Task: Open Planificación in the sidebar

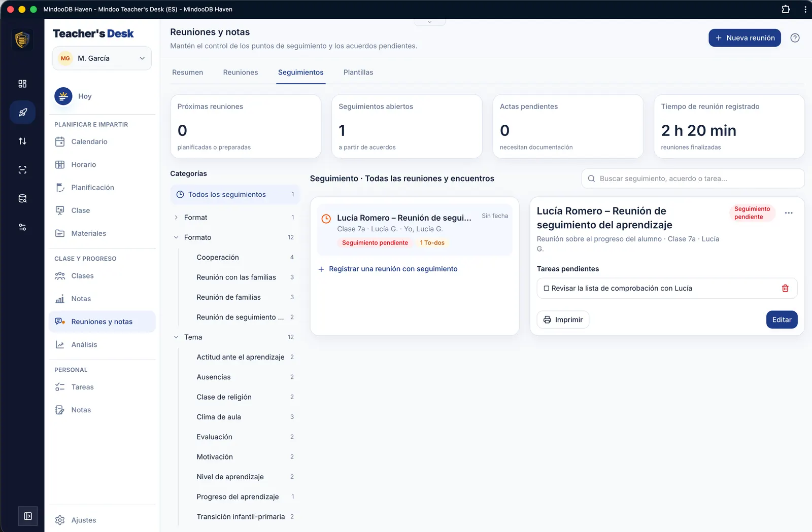Action: 102,188
